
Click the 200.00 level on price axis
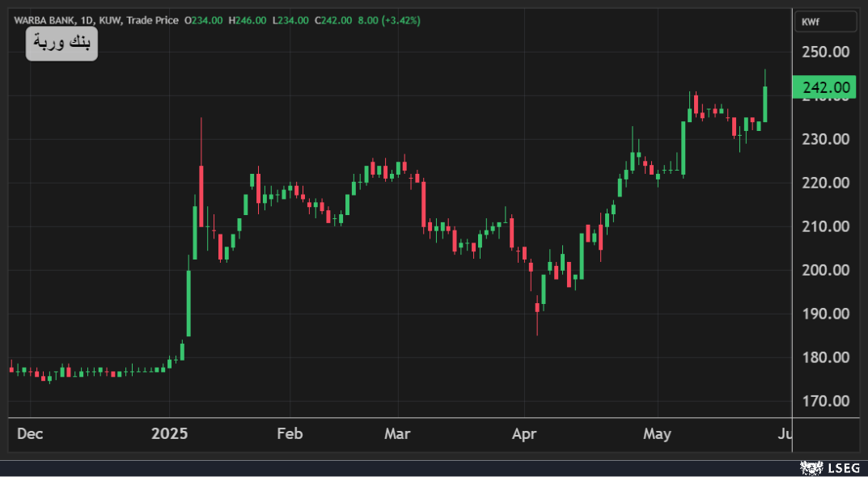pyautogui.click(x=824, y=270)
